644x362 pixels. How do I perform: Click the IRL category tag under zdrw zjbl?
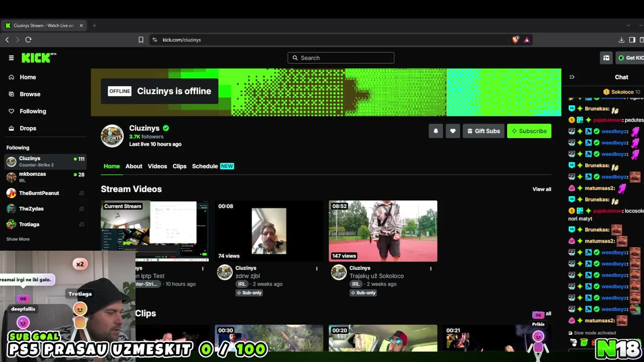[x=242, y=284]
